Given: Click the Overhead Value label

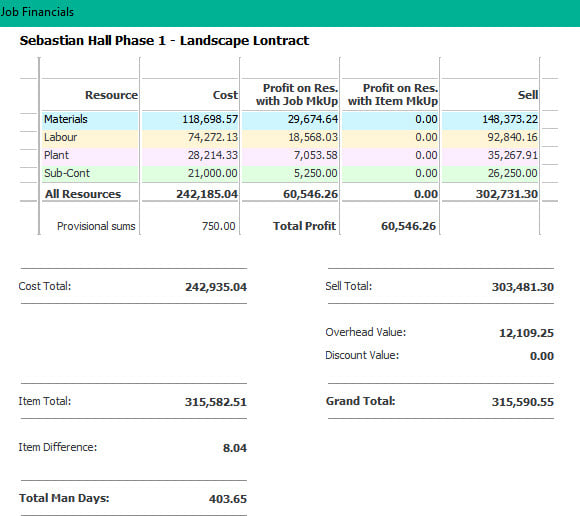Looking at the screenshot, I should click(x=365, y=332).
